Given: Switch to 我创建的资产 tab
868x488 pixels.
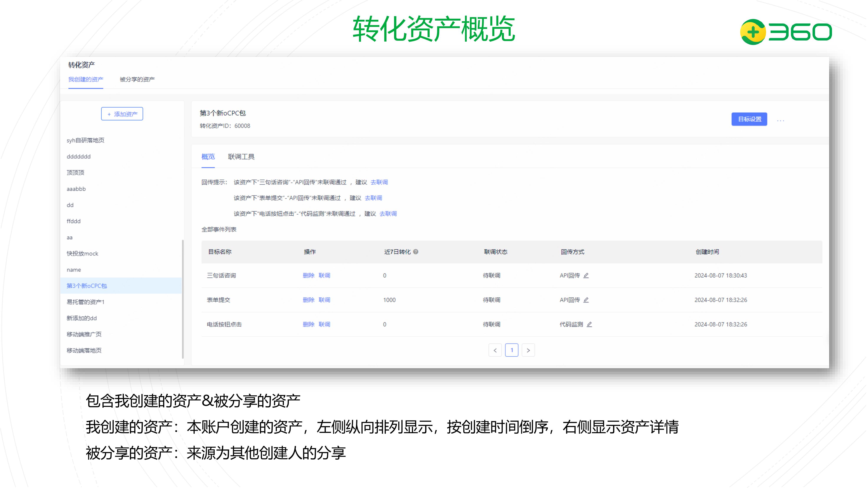Looking at the screenshot, I should [85, 79].
